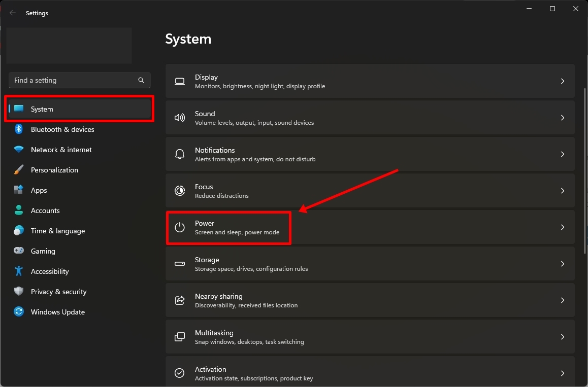Expand Storage settings chevron
Screen dimensions: 588x387
click(563, 264)
